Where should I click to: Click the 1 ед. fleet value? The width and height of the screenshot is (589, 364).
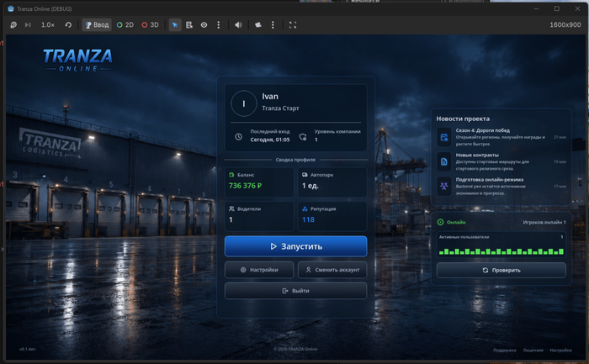click(310, 186)
